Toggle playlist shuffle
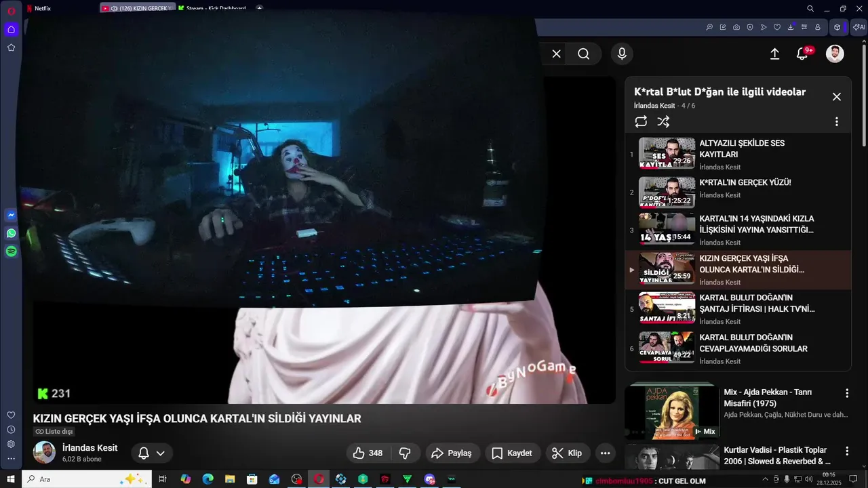Image resolution: width=868 pixels, height=488 pixels. (663, 122)
